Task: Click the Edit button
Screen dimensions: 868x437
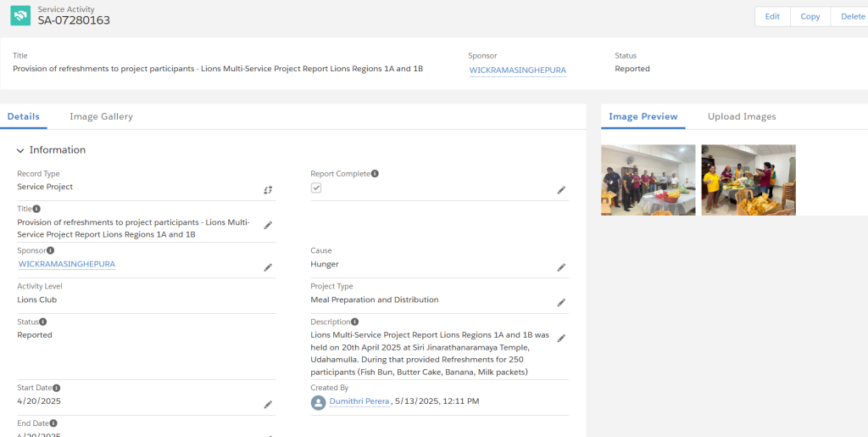Action: [x=772, y=17]
